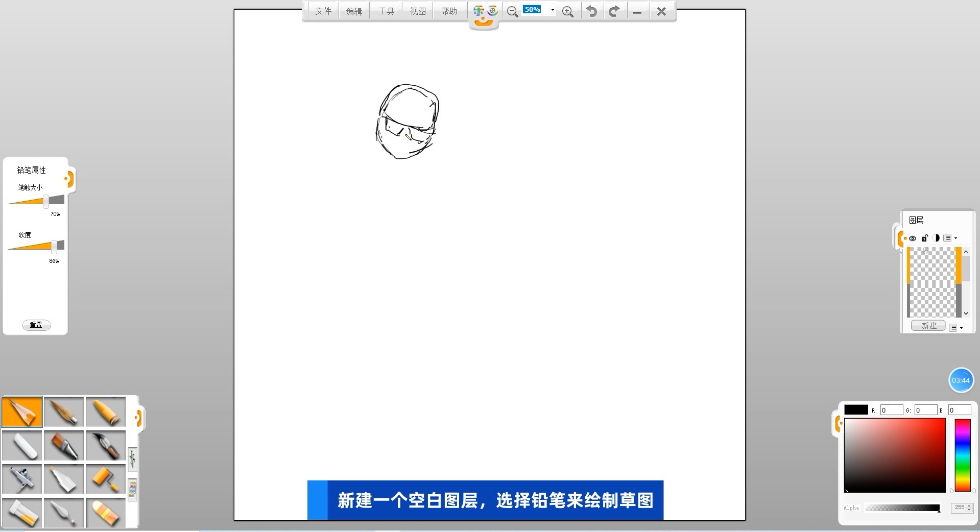This screenshot has height=532, width=980.
Task: Select the white chalk tool
Action: pyautogui.click(x=22, y=445)
